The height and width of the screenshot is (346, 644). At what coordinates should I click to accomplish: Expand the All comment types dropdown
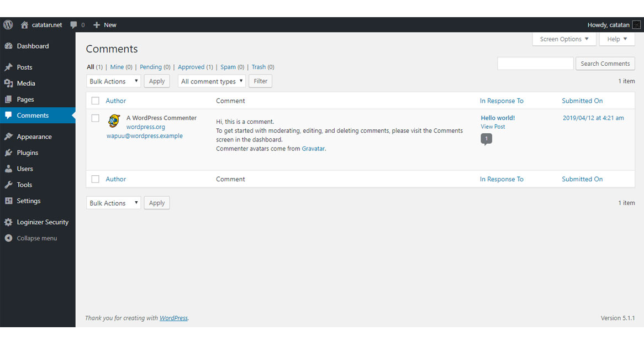(x=212, y=81)
